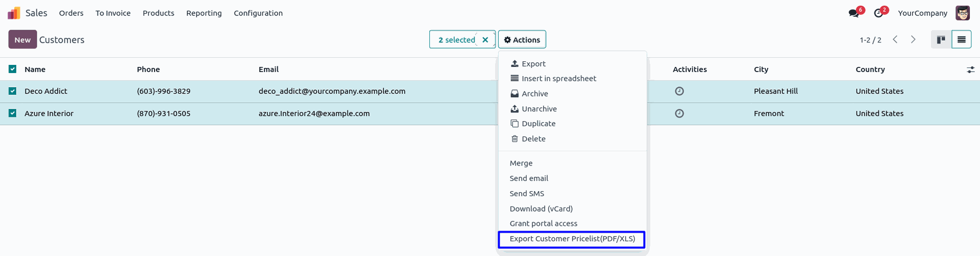Screen dimensions: 980x256
Task: Open the activities clock icon in navbar
Action: tap(878, 13)
